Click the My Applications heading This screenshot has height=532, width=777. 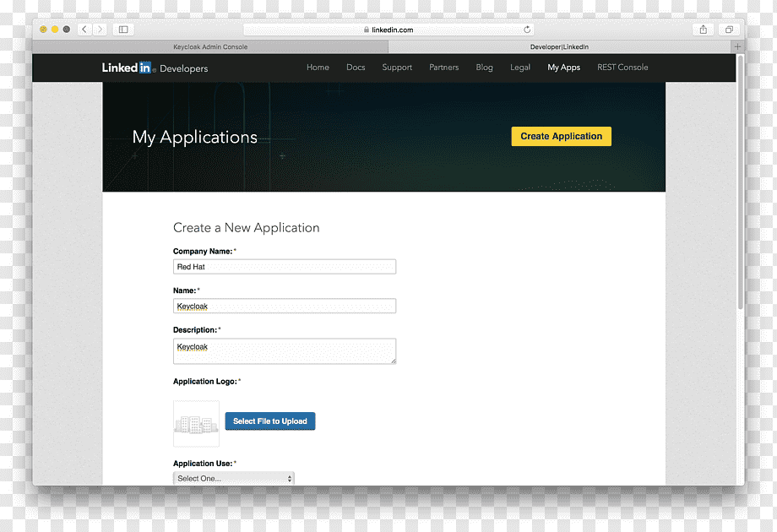tap(195, 137)
